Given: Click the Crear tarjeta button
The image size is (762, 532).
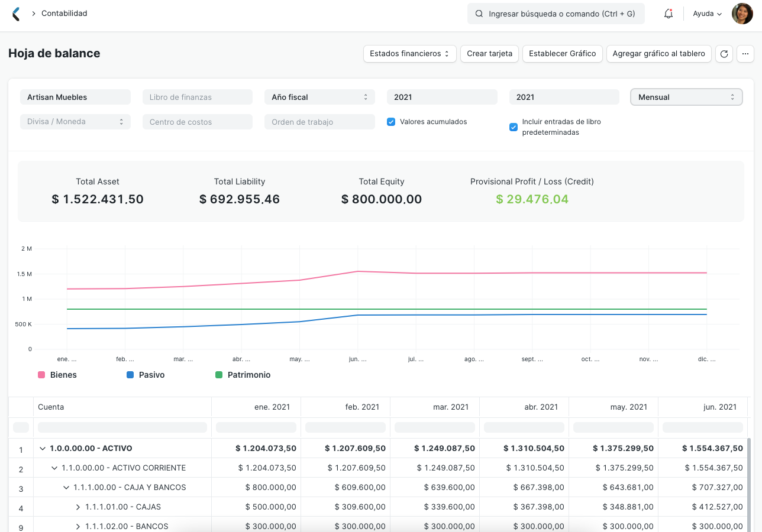Looking at the screenshot, I should click(489, 54).
